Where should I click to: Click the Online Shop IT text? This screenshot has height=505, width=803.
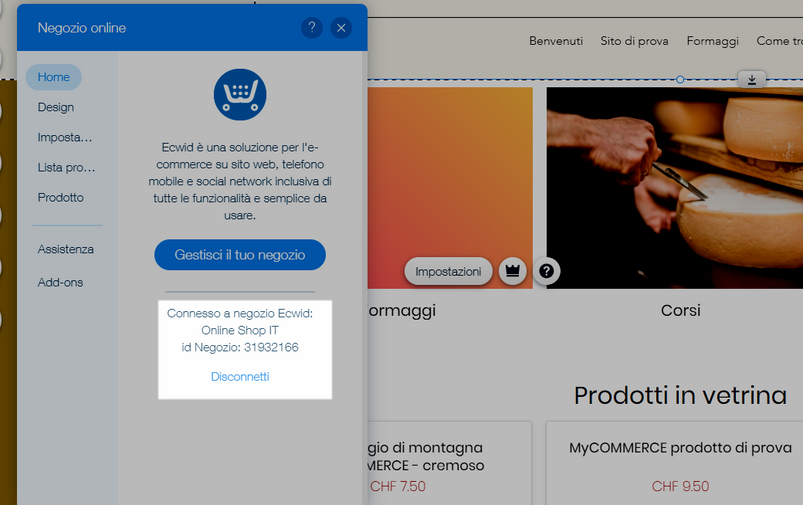[x=240, y=330]
